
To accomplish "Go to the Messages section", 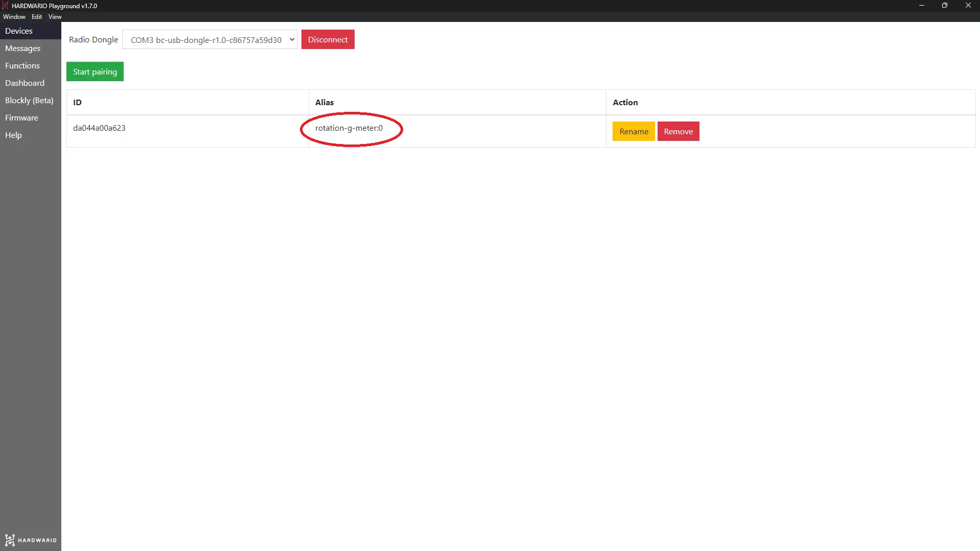I will tap(31, 48).
